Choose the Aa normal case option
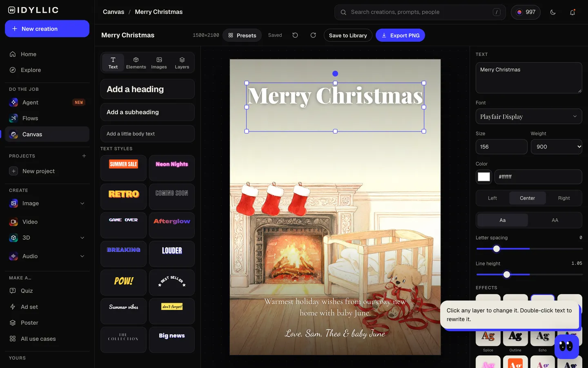This screenshot has width=588, height=368. pyautogui.click(x=503, y=220)
